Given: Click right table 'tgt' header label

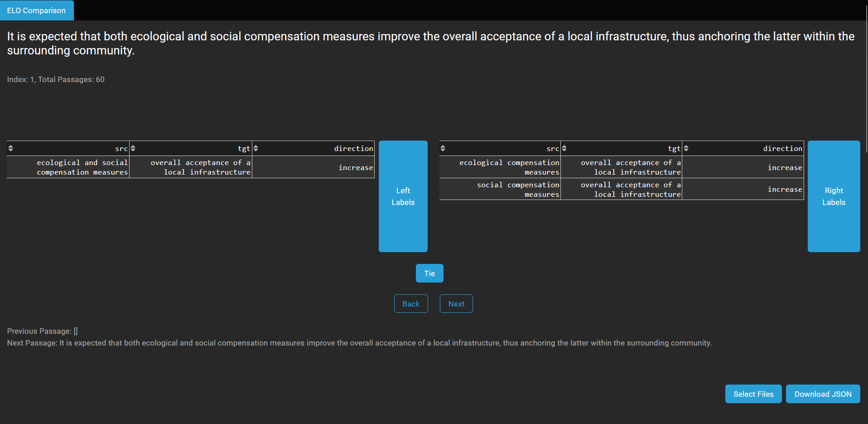Looking at the screenshot, I should coord(674,148).
